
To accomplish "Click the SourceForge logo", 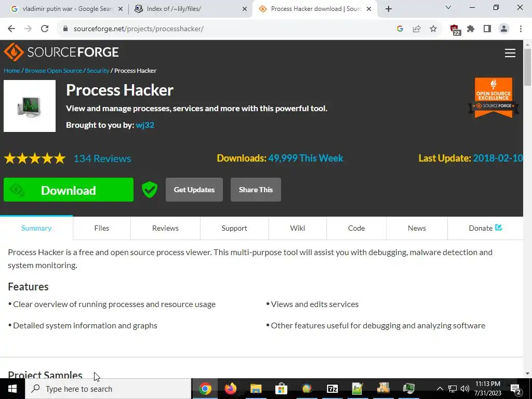I will (61, 52).
